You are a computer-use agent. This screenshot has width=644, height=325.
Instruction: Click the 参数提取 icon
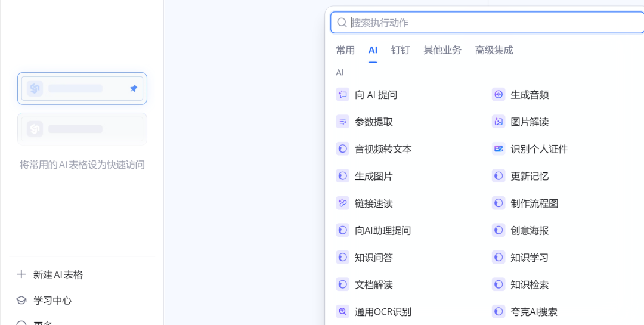coord(342,122)
